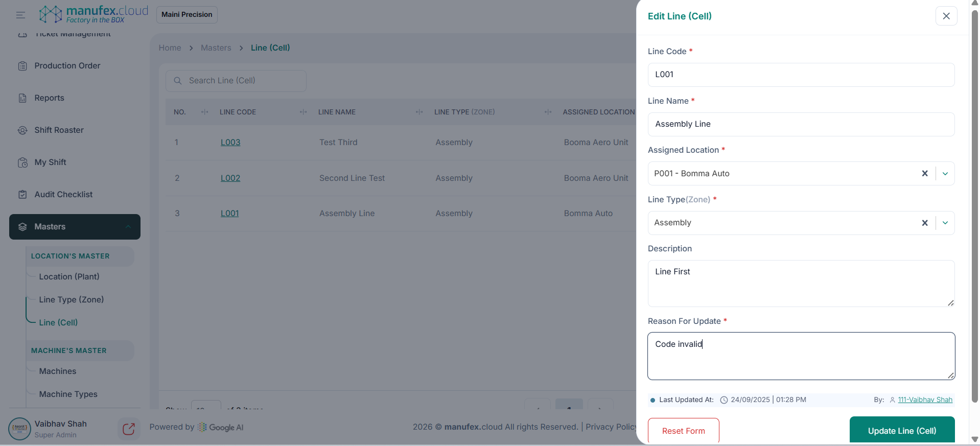Click the Audit Checklist sidebar icon
Viewport: 980px width, 446px height.
point(22,195)
